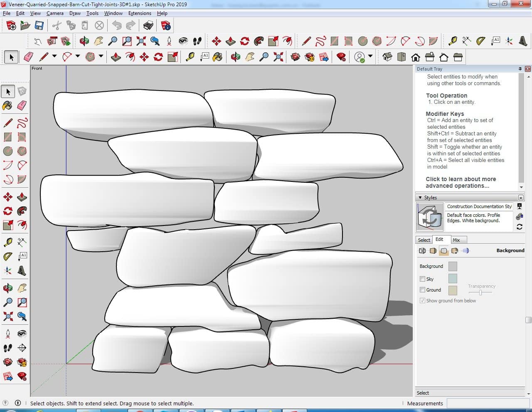Viewport: 532px width, 412px height.
Task: Switch to the Mix tab
Action: (x=456, y=240)
